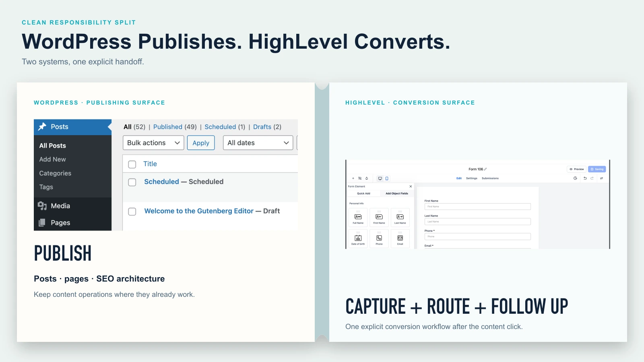This screenshot has width=644, height=362.
Task: Filter by Scheduled (1) posts
Action: 225,127
